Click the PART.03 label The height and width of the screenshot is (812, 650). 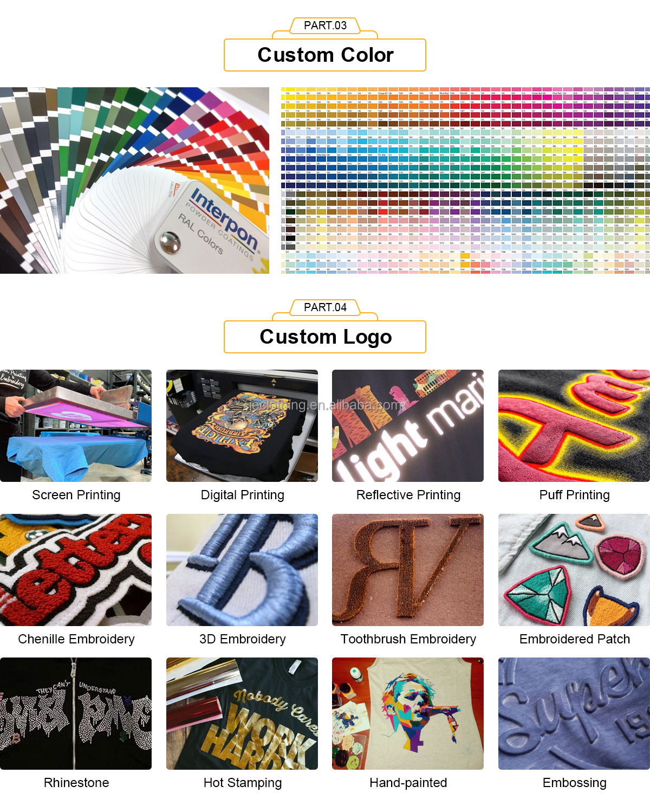pyautogui.click(x=325, y=25)
